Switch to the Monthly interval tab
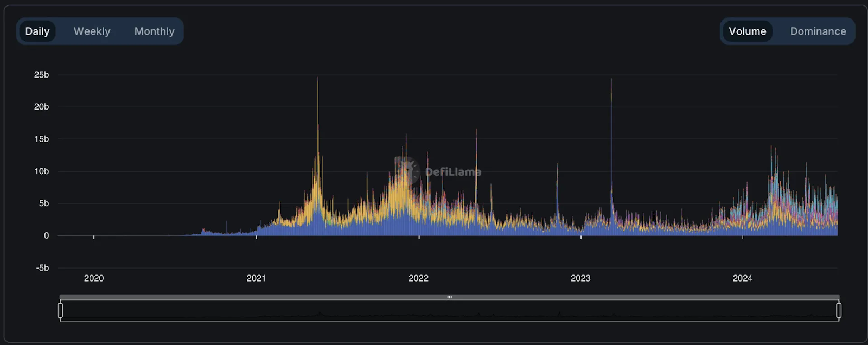This screenshot has height=345, width=868. 154,31
